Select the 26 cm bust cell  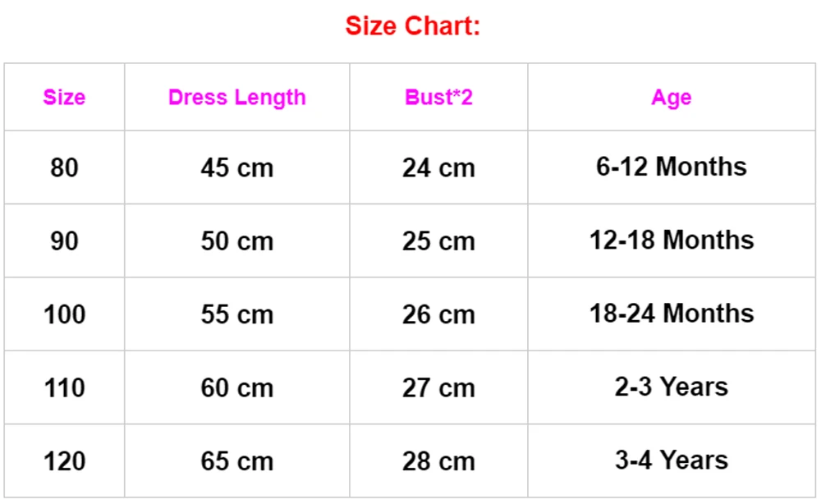(x=438, y=314)
